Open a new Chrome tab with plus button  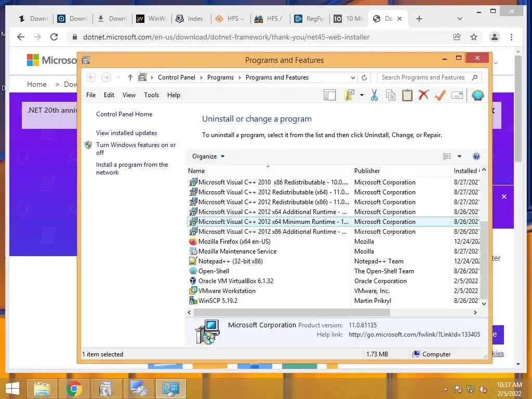pyautogui.click(x=419, y=19)
